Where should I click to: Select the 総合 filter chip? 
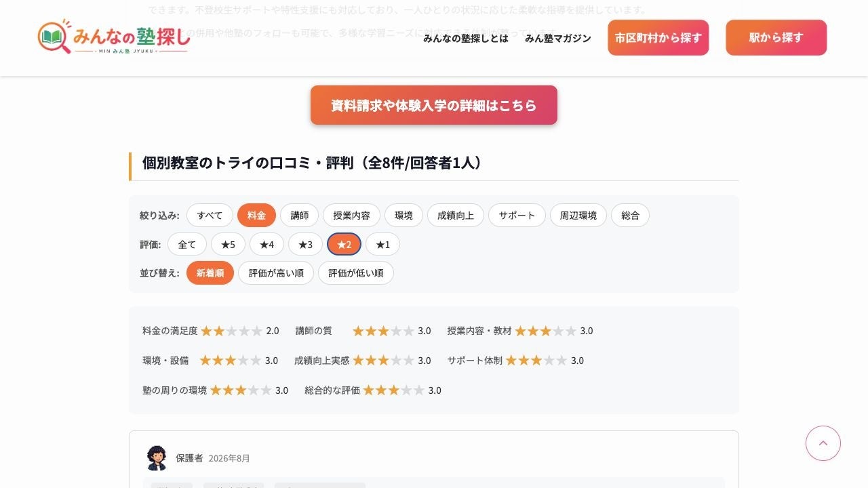tap(630, 216)
